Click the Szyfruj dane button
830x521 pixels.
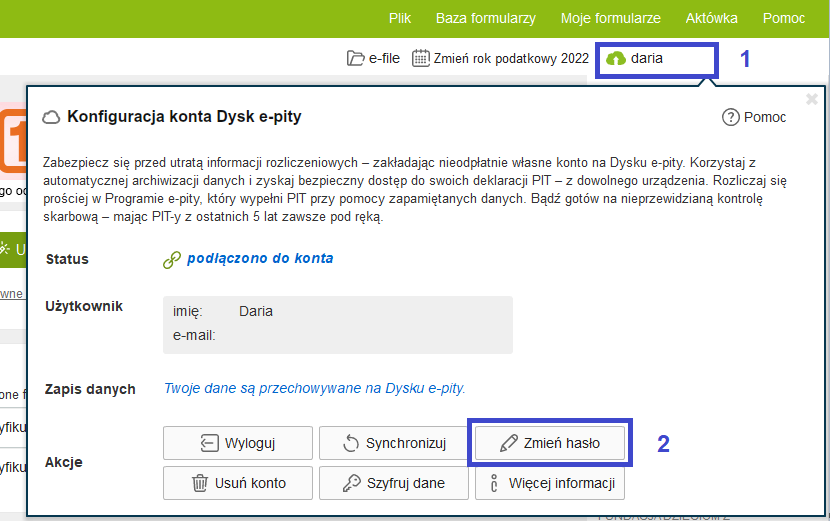click(393, 483)
